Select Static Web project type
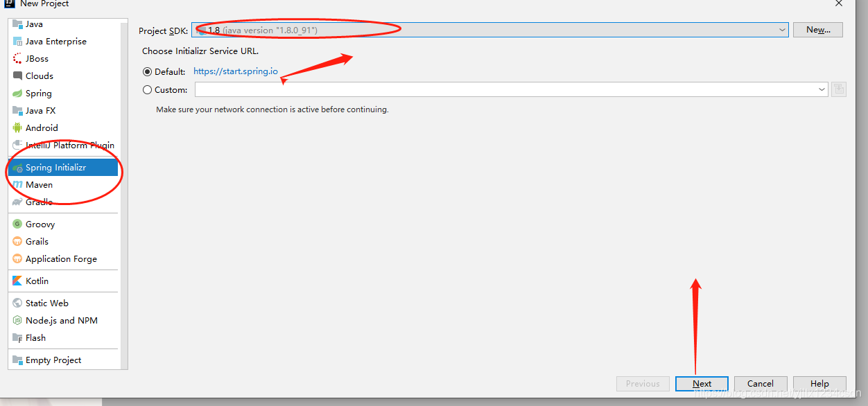 63,303
